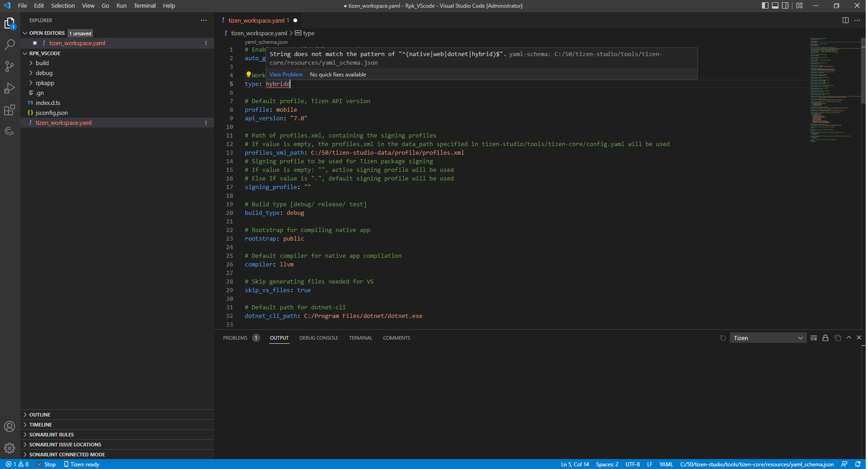The height and width of the screenshot is (469, 868).
Task: Open the Run and Debug view
Action: (10, 88)
